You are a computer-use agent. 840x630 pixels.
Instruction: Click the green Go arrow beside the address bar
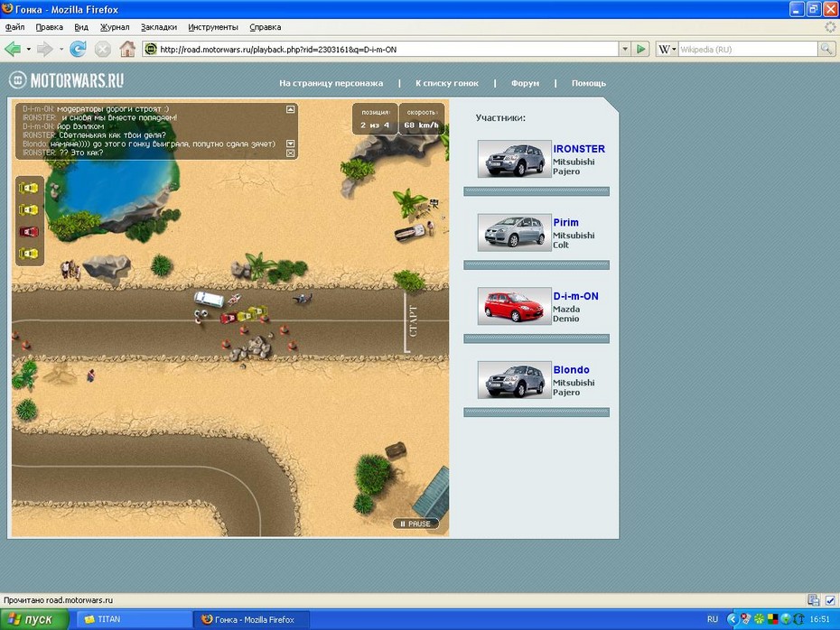point(640,50)
